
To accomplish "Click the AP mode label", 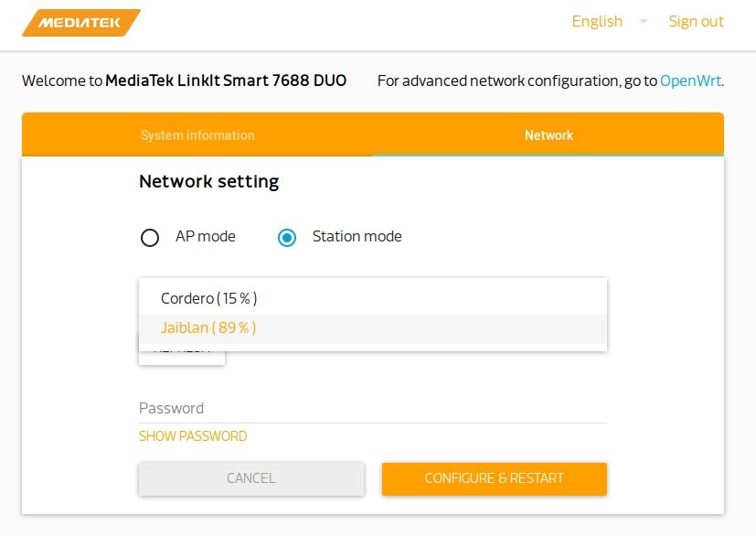I will click(206, 236).
